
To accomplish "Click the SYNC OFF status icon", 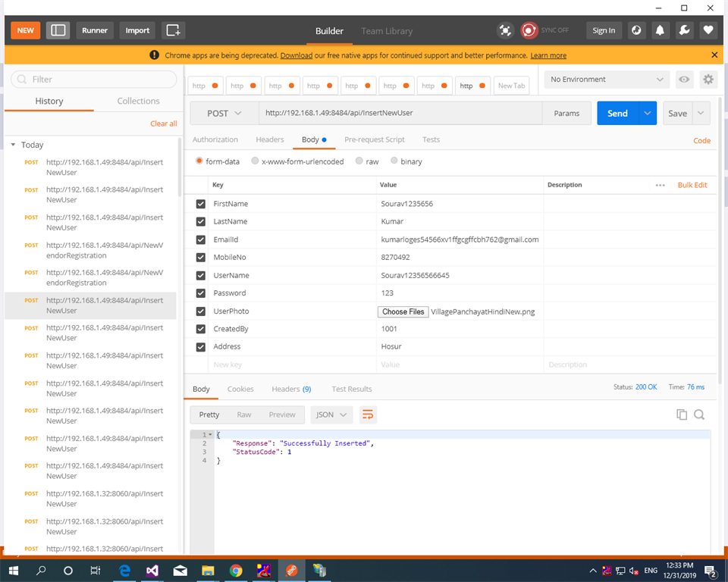I will 529,30.
